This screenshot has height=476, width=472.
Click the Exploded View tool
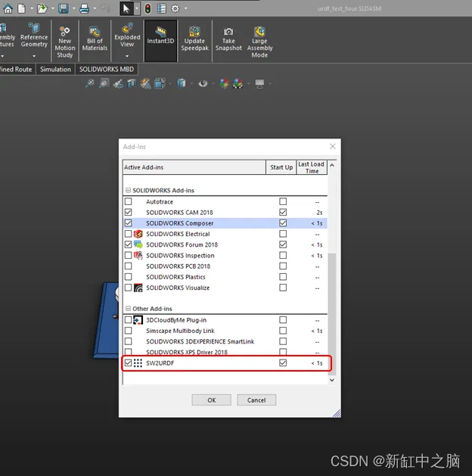click(127, 36)
